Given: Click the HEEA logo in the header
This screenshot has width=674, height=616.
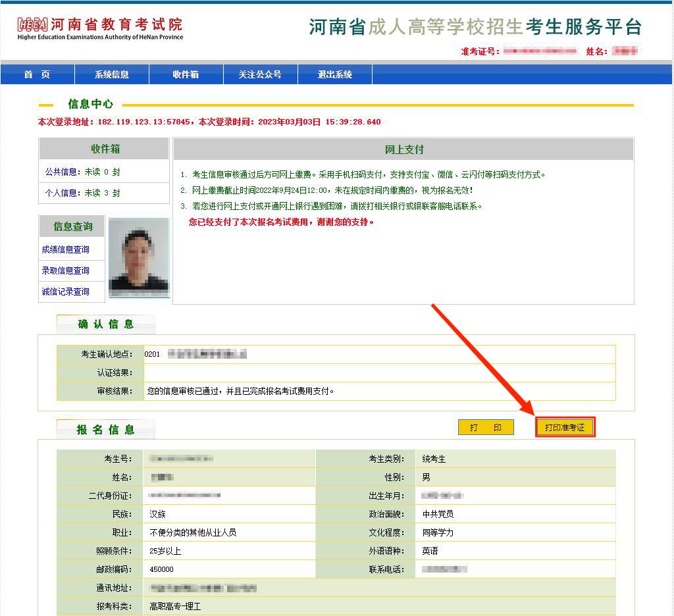Looking at the screenshot, I should (33, 26).
